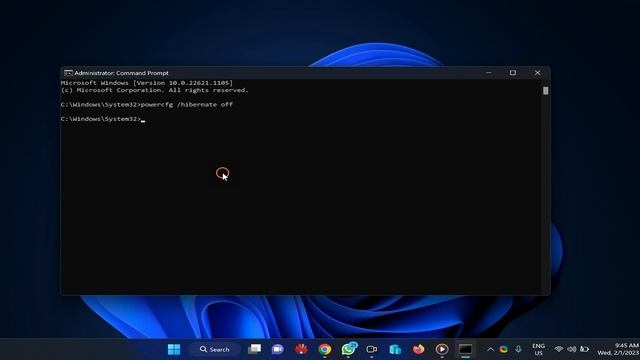
Task: Click Command Prompt title bar icon
Action: pos(68,73)
